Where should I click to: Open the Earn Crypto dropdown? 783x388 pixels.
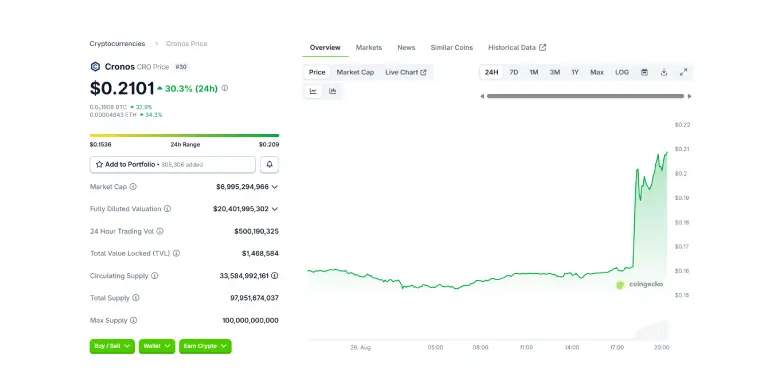[205, 346]
